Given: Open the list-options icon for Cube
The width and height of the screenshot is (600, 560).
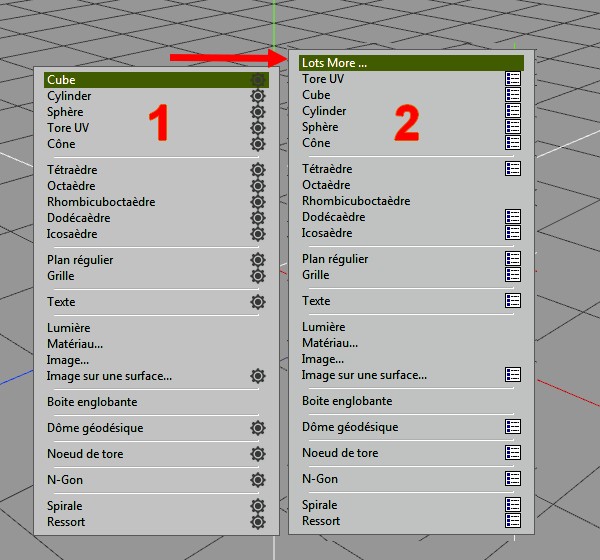Looking at the screenshot, I should pyautogui.click(x=513, y=95).
